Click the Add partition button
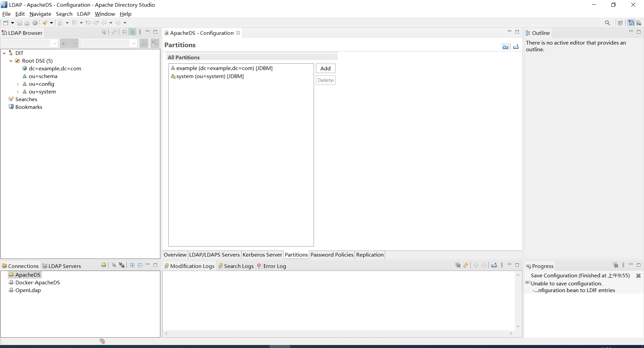 coord(325,68)
